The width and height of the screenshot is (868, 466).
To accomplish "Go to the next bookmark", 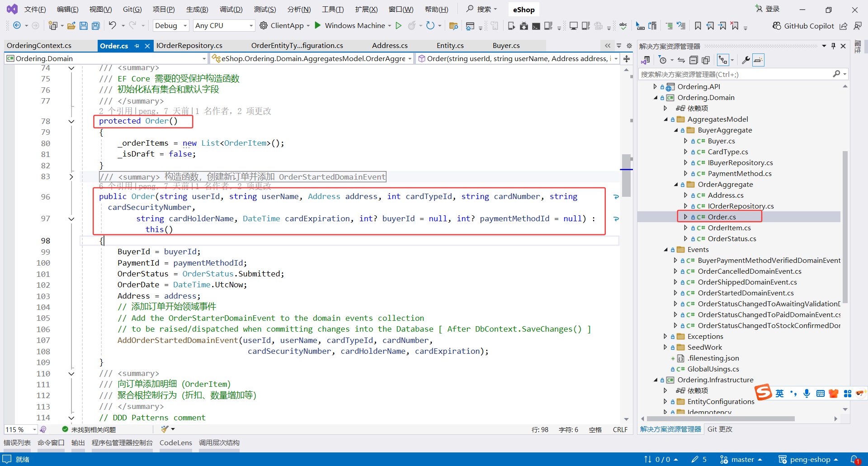I will [x=722, y=26].
